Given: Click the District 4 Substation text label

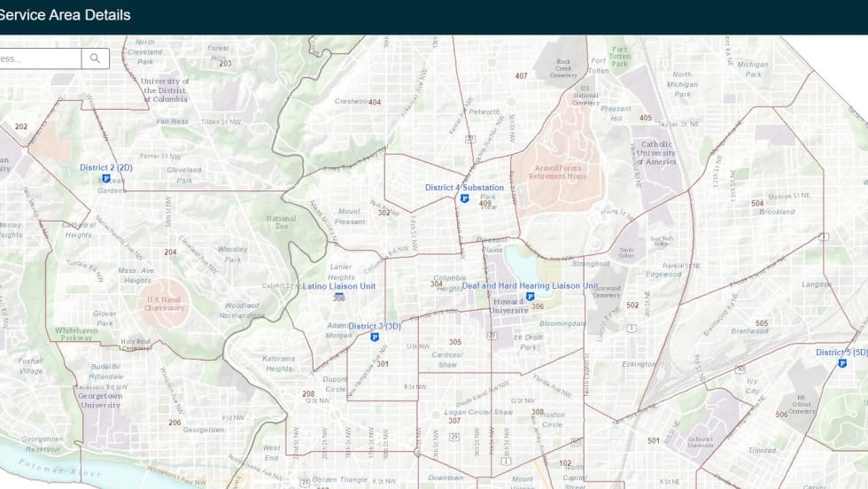Looking at the screenshot, I should pyautogui.click(x=464, y=188).
